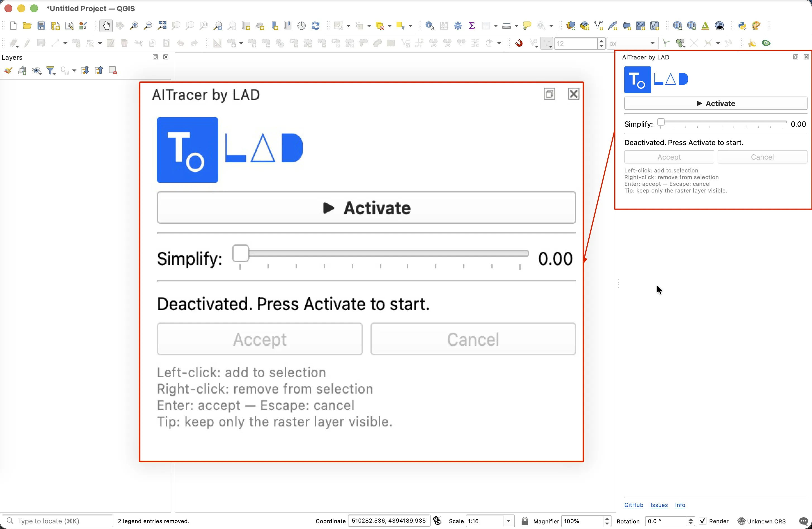Image resolution: width=812 pixels, height=529 pixels.
Task: Add a New Spatial Bookmark
Action: coord(274,26)
